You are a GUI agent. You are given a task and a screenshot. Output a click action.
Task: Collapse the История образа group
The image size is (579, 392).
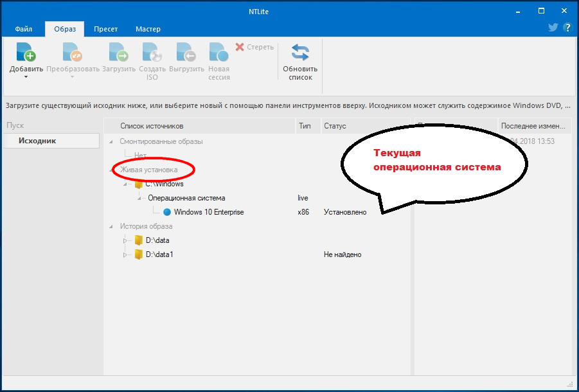(111, 226)
